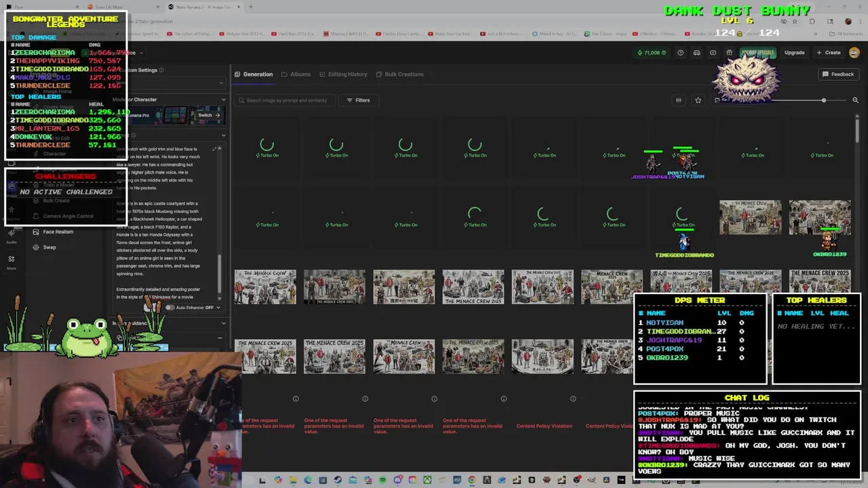Collapse the Model or Character section

pyautogui.click(x=223, y=100)
